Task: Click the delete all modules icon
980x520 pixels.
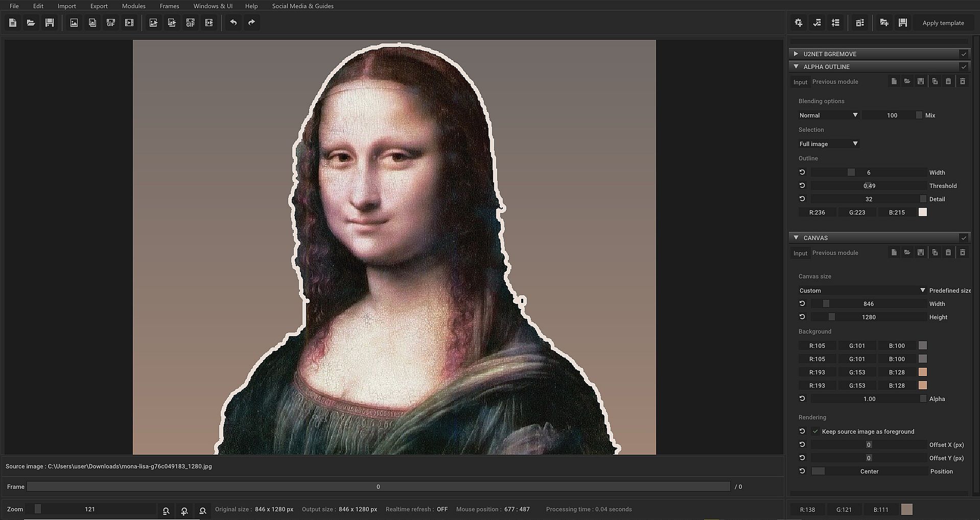Action: 860,23
